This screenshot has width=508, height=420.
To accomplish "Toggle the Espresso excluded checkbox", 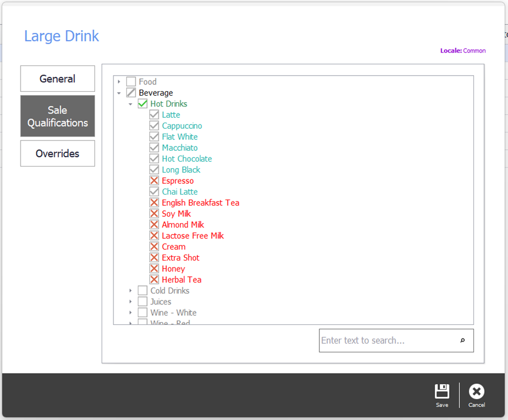I will tap(154, 181).
